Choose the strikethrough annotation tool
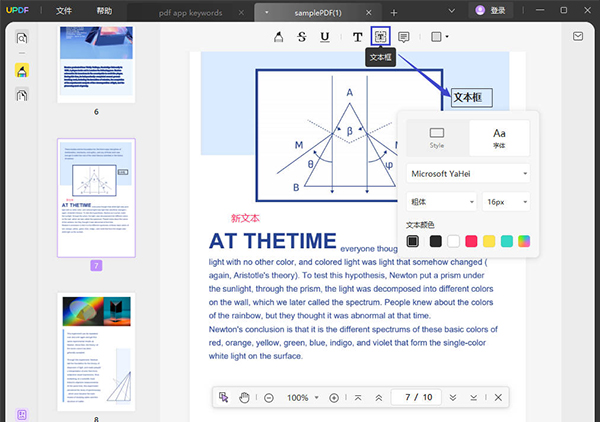Screen dimensions: 600x422 pos(302,37)
